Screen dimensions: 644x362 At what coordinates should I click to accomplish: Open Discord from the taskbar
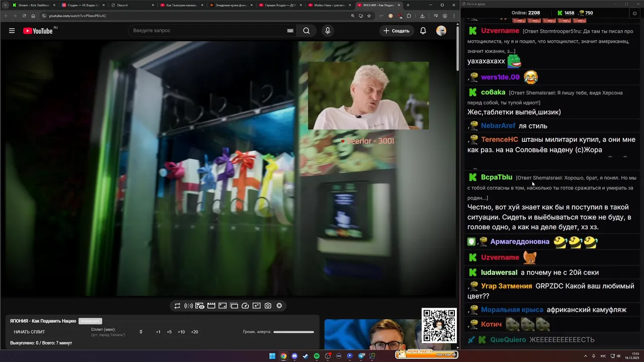point(294,356)
